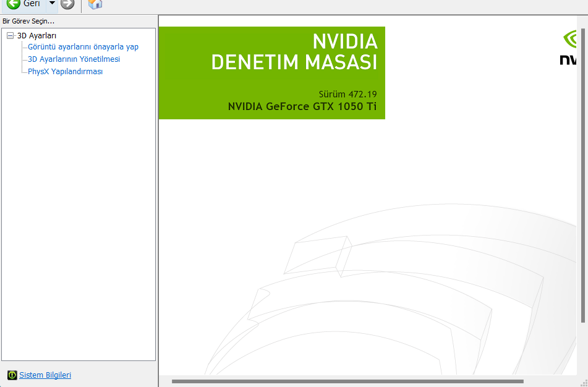Click the horizontal scrollbar thumb
This screenshot has height=387, width=588.
(347, 381)
